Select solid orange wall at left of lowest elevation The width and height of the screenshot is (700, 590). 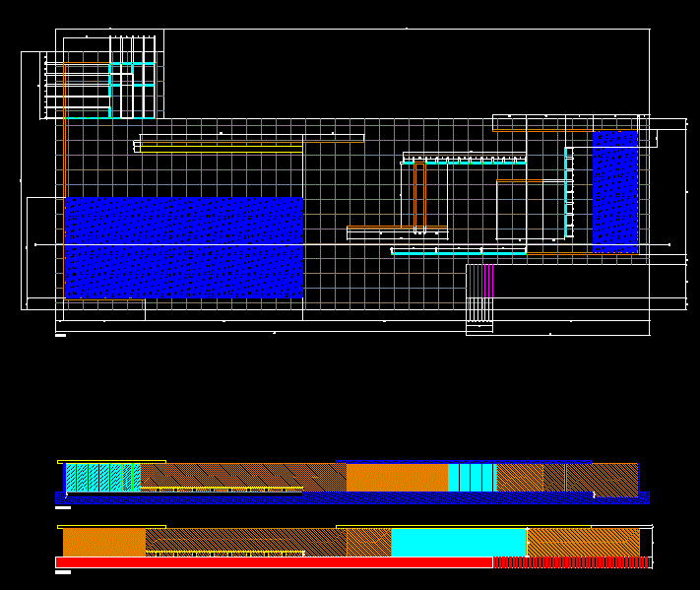click(x=104, y=542)
